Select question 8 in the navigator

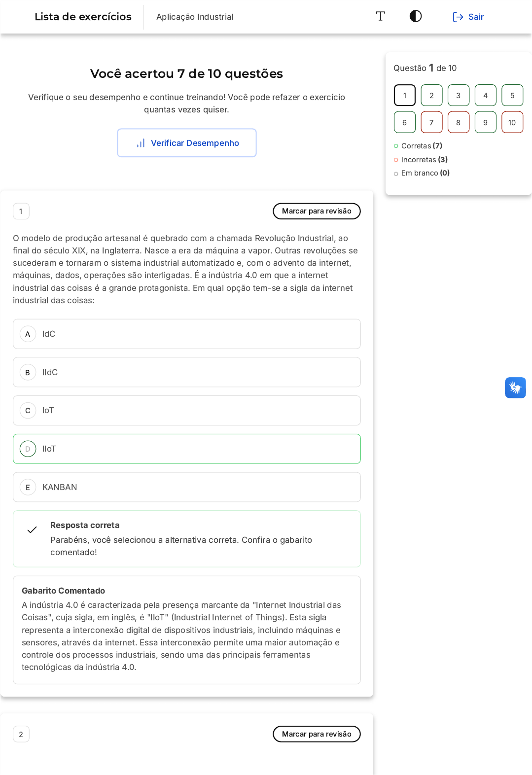458,122
